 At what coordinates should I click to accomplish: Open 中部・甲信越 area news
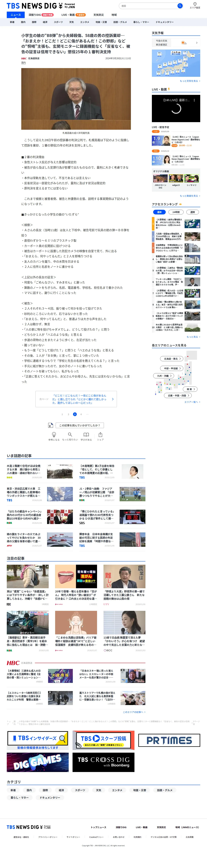pyautogui.click(x=172, y=368)
